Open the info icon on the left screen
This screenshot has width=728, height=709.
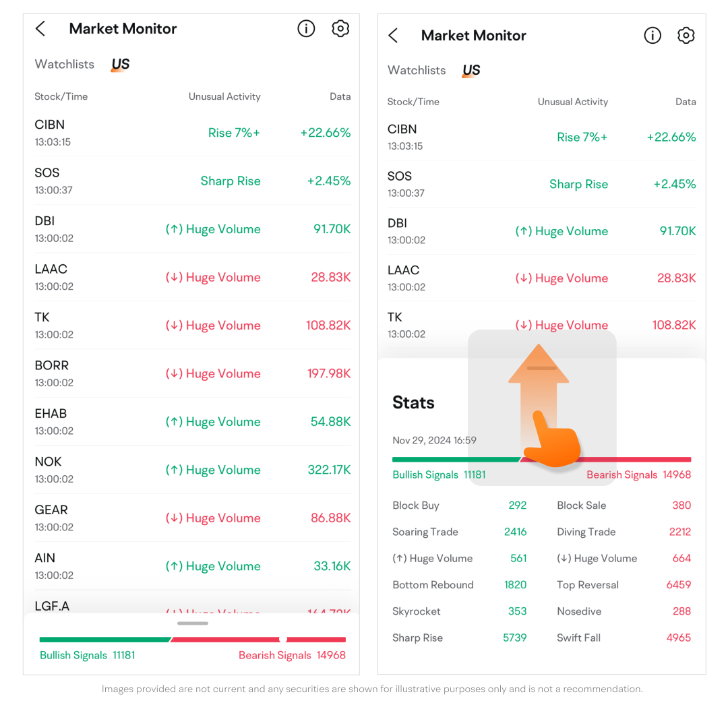coord(306,28)
